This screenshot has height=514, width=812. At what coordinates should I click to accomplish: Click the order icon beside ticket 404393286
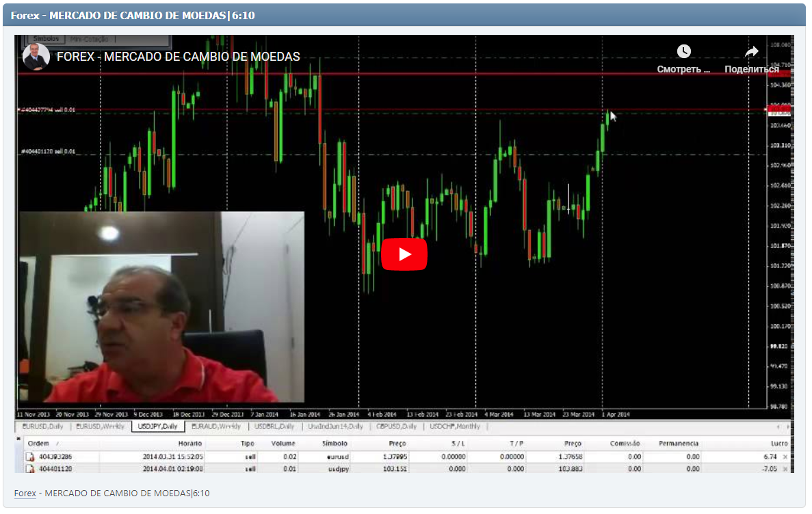(29, 455)
